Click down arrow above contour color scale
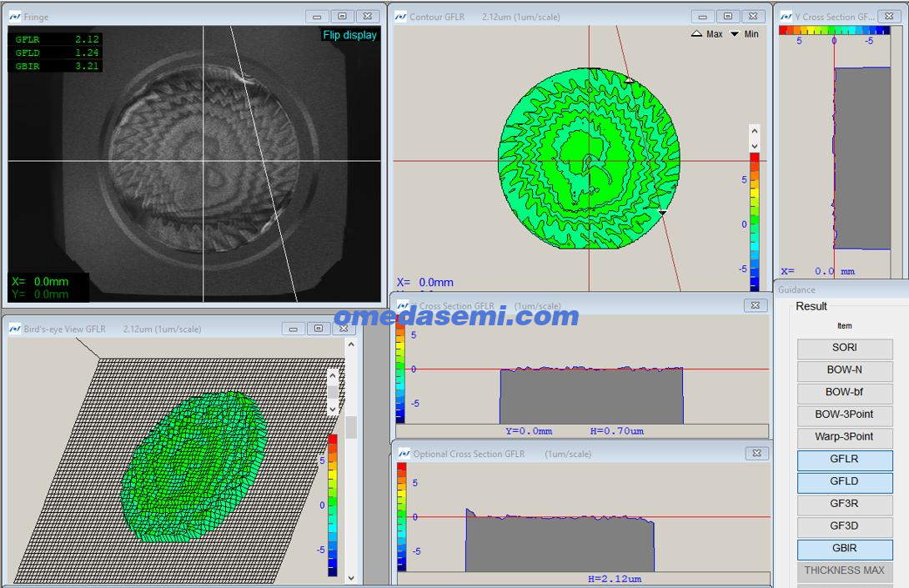Screen dimensions: 909x588 tap(754, 146)
